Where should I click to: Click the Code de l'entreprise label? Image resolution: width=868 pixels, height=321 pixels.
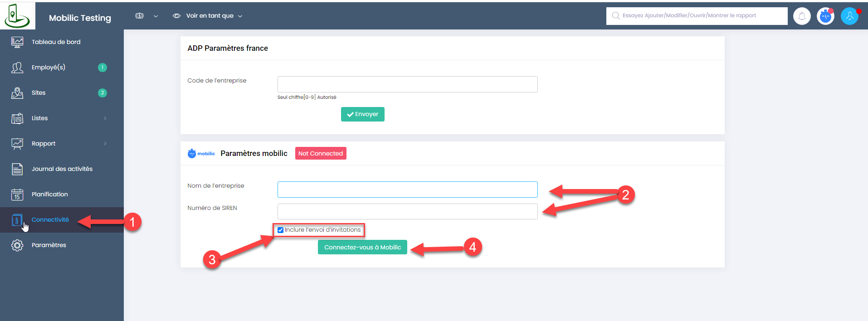click(217, 81)
